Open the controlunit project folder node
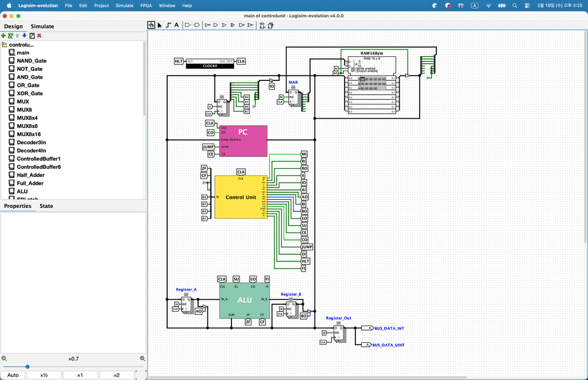Viewport: 588px width, 380px height. pyautogui.click(x=22, y=44)
